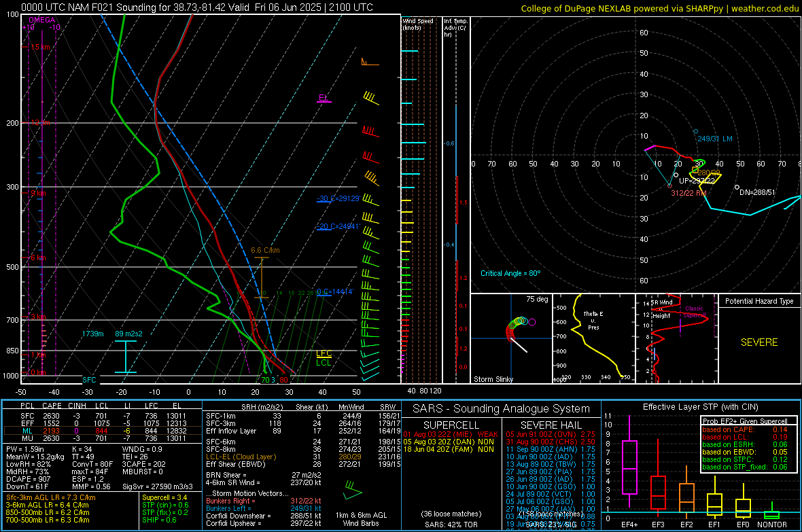Click the WNDG = 0.9 value
The width and height of the screenshot is (802, 532).
click(x=142, y=449)
